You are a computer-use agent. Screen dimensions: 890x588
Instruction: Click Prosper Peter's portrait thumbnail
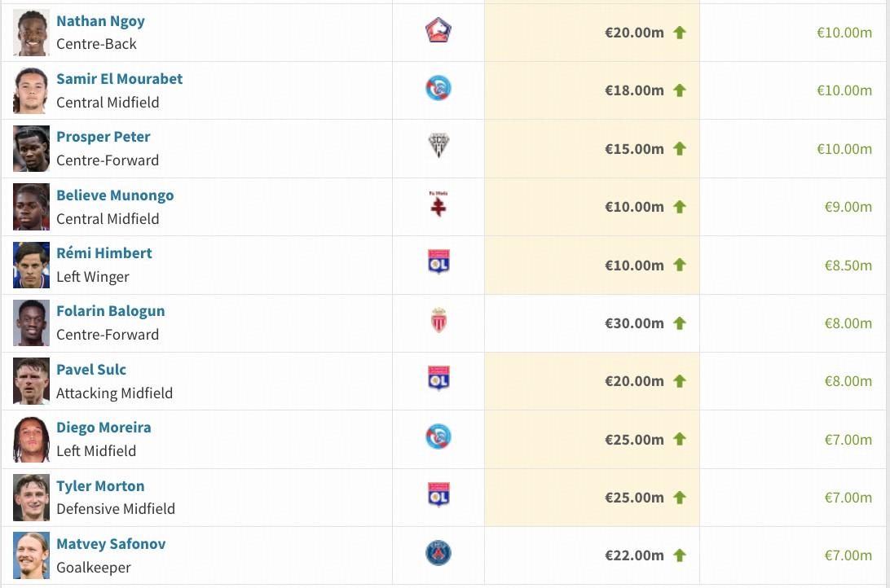click(31, 148)
